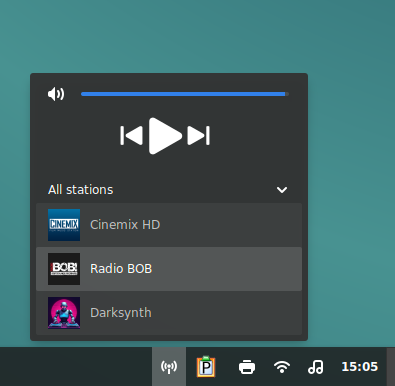The image size is (395, 386).
Task: Open the music note tray icon
Action: tap(316, 367)
